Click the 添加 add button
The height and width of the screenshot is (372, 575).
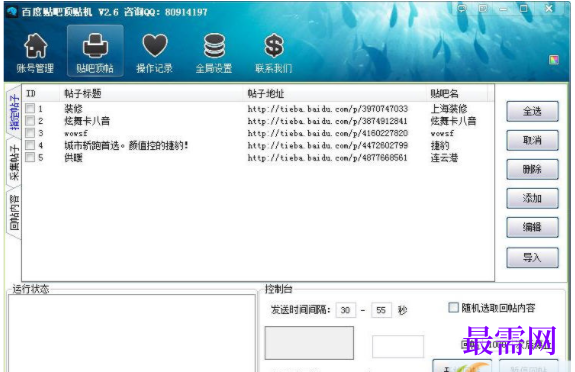pos(532,198)
